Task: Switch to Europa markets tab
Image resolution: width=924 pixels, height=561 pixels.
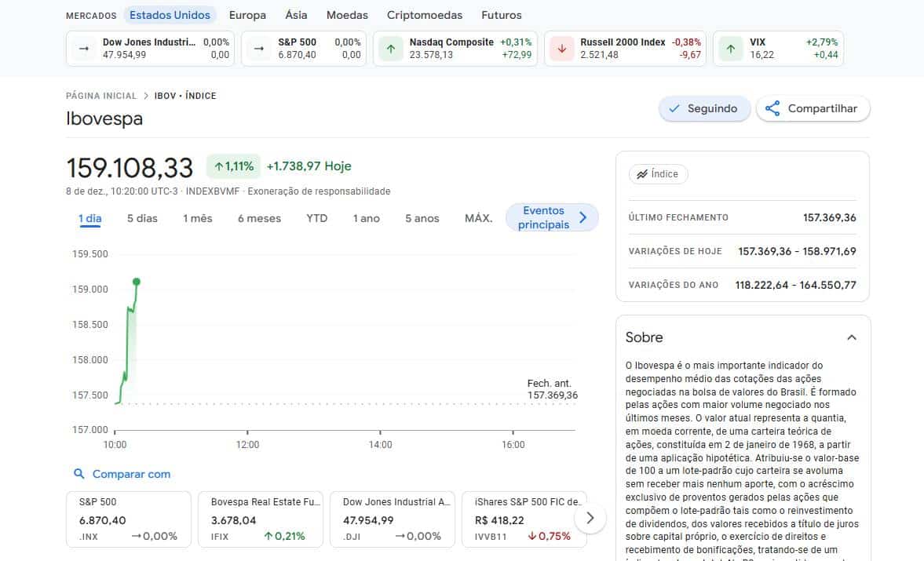Action: pos(247,16)
